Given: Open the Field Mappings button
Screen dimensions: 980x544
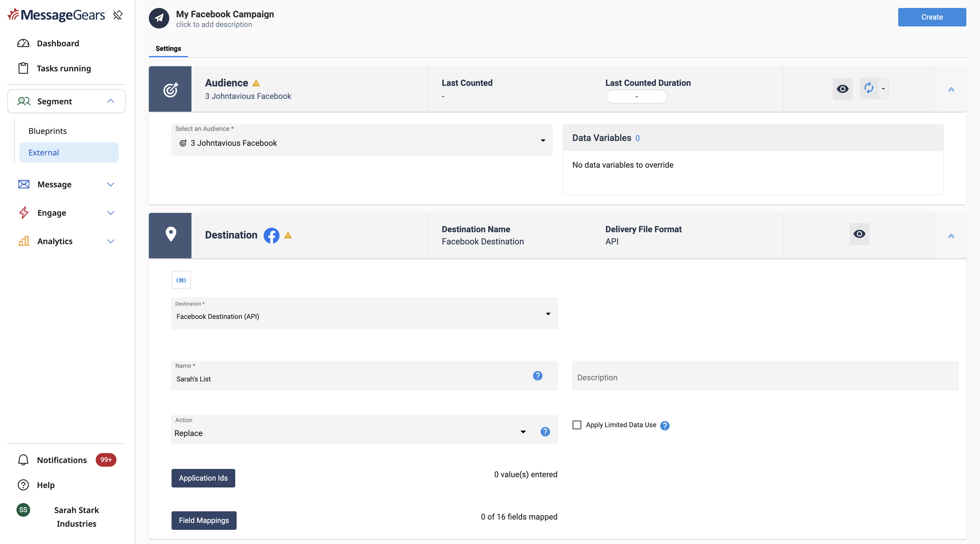Looking at the screenshot, I should (x=204, y=520).
